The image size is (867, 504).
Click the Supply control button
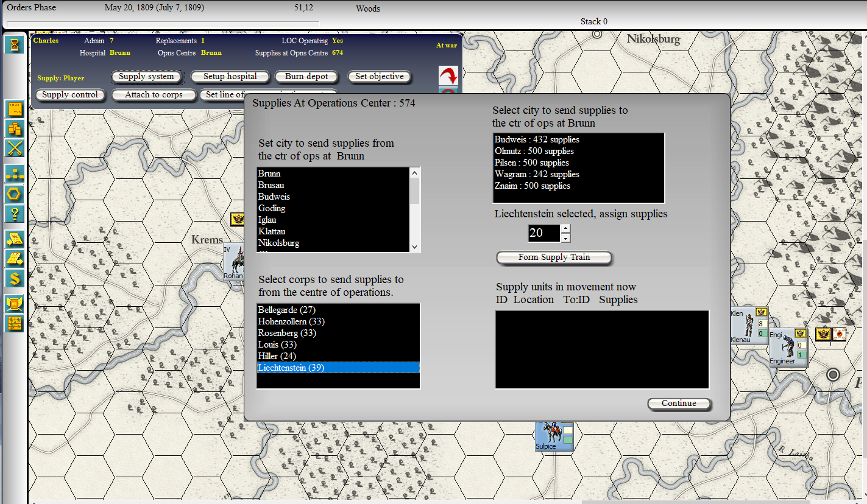(x=70, y=95)
